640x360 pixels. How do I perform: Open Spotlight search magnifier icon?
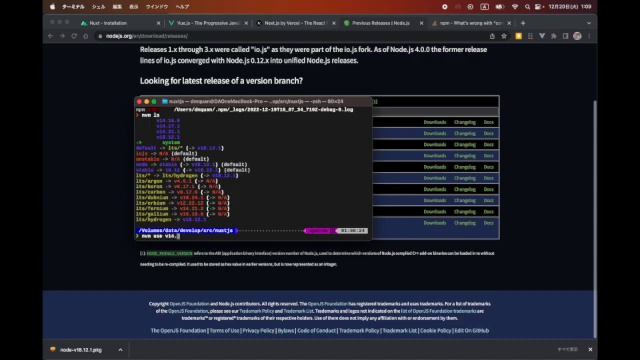(x=527, y=7)
